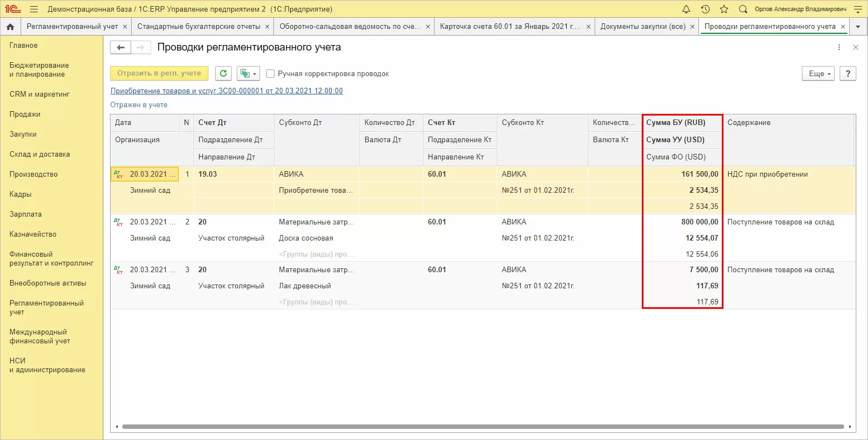Switch to Документы закупки (все) tab
The image size is (868, 440).
pos(642,27)
